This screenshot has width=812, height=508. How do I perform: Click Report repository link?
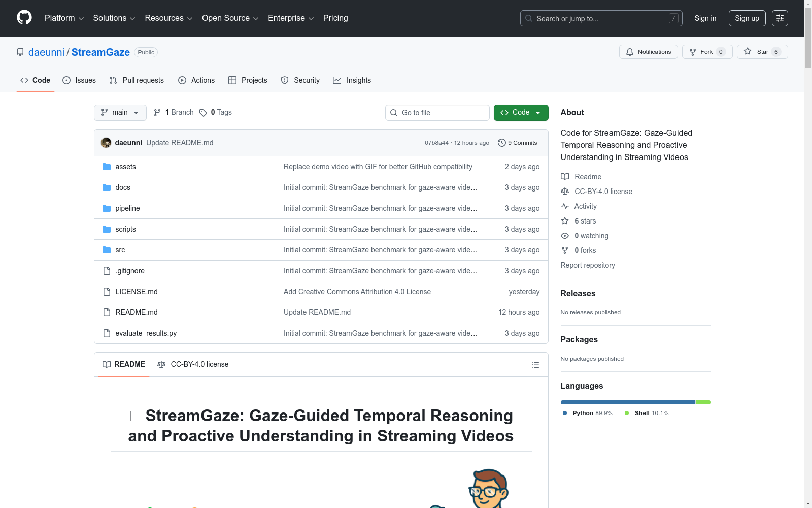pos(588,265)
